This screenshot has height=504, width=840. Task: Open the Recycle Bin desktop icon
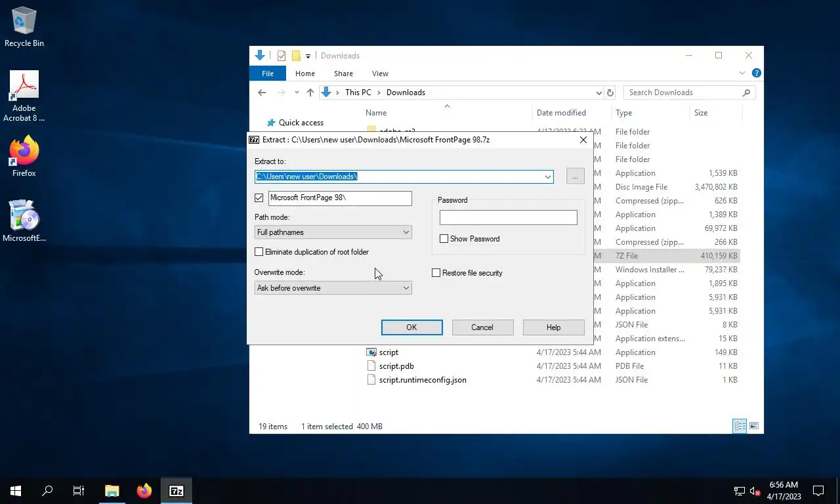pos(24,27)
